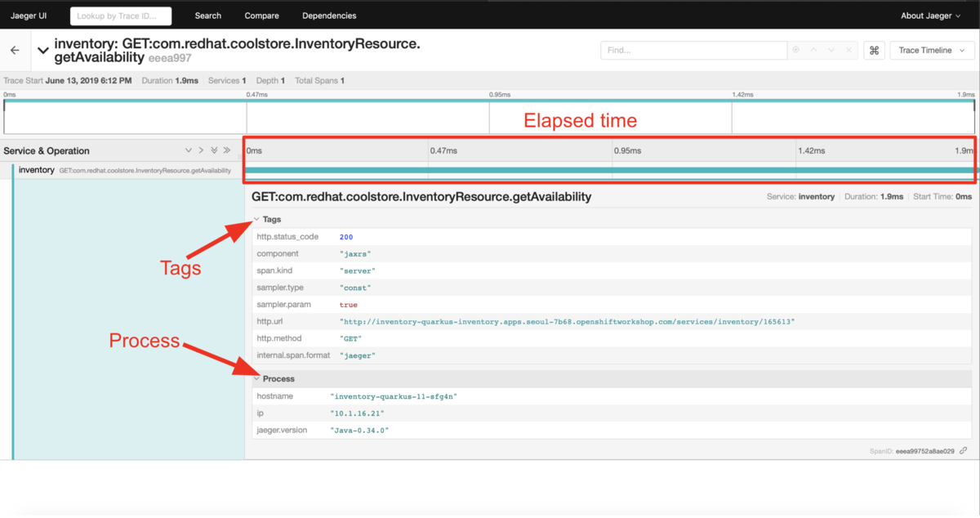The width and height of the screenshot is (980, 518).
Task: Open the http.url inventory link value
Action: (x=567, y=322)
